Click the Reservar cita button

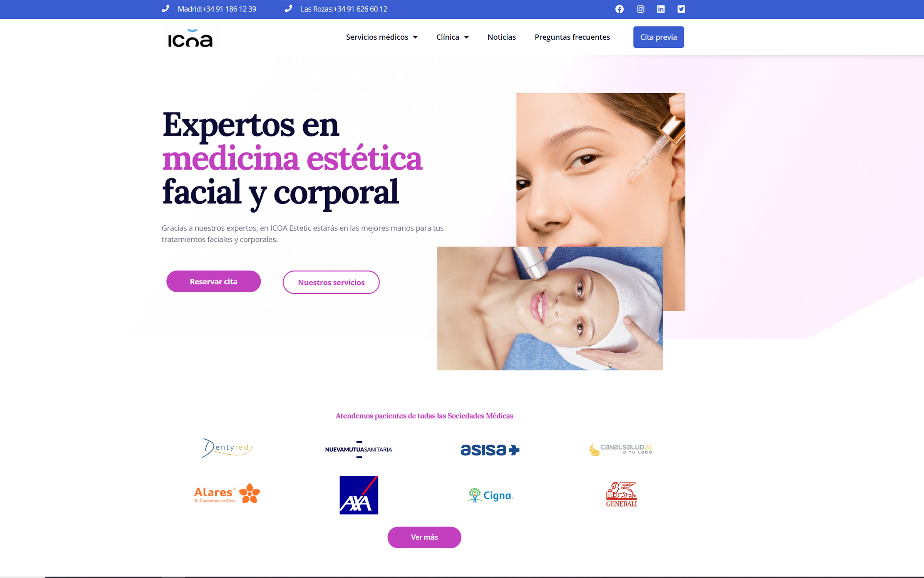tap(213, 281)
